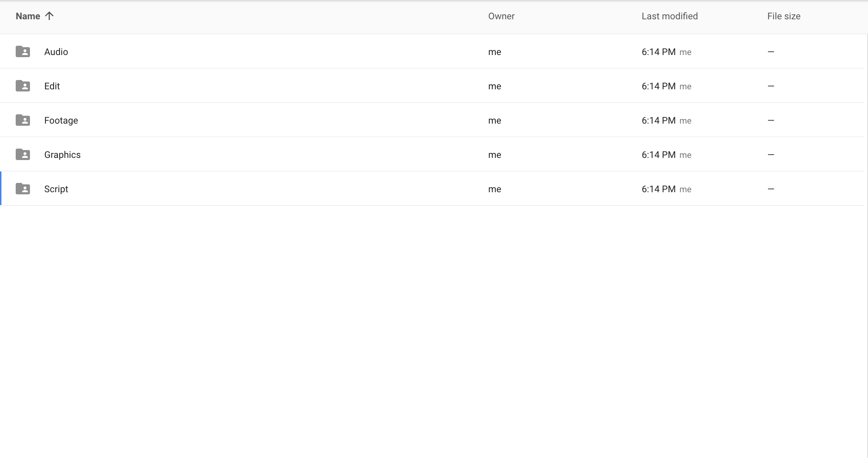Click the Audio shared folder icon
868x458 pixels.
(23, 52)
